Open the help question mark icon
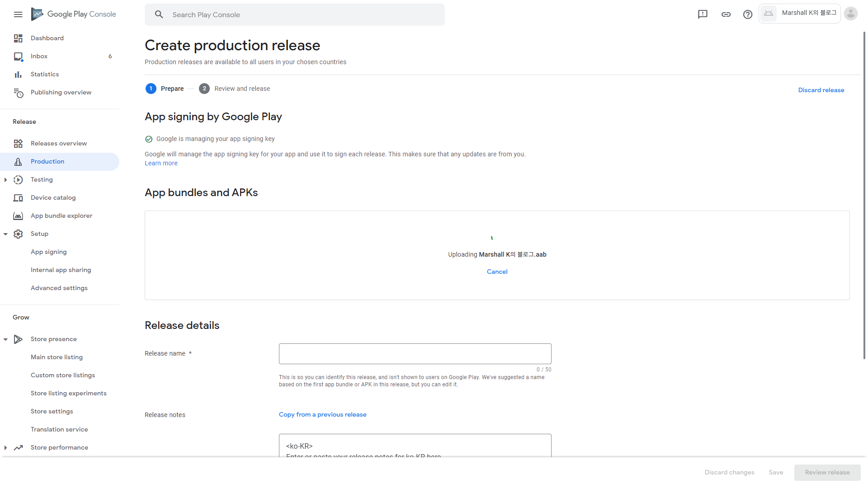The height and width of the screenshot is (488, 868). pos(748,14)
